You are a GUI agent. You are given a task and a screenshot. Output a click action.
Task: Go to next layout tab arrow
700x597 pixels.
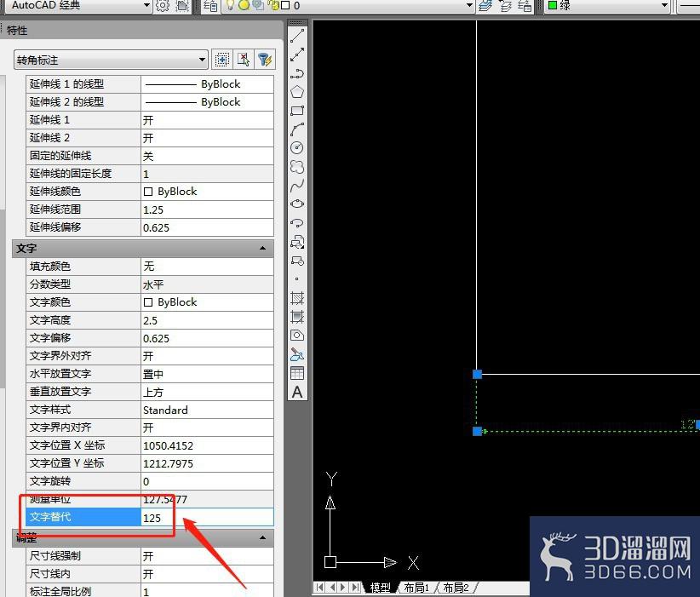coord(343,588)
